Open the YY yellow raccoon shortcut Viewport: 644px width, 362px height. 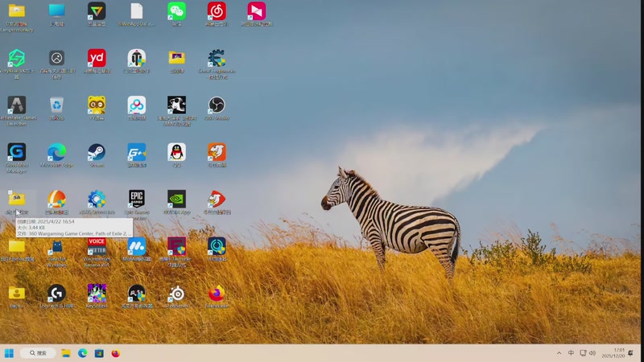97,105
